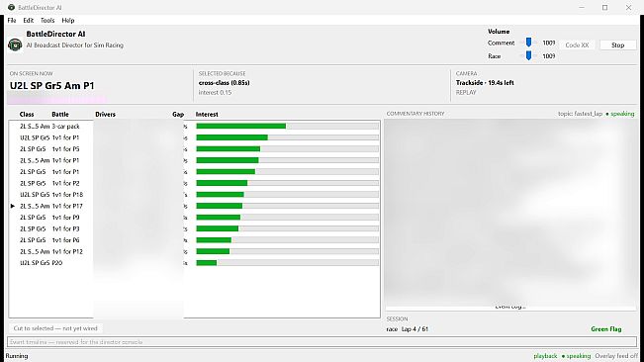
Task: Click the Gap column header
Action: [x=178, y=114]
